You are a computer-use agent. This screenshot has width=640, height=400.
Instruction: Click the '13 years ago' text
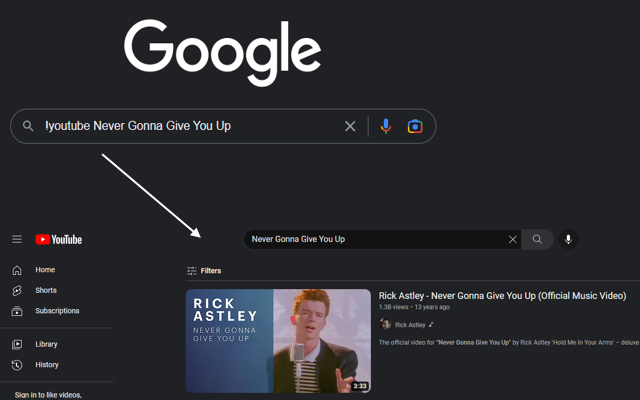pyautogui.click(x=432, y=307)
